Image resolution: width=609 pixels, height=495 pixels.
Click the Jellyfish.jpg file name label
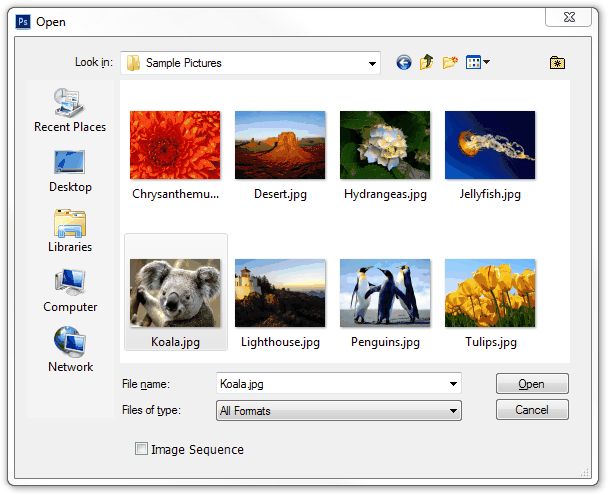pos(490,194)
